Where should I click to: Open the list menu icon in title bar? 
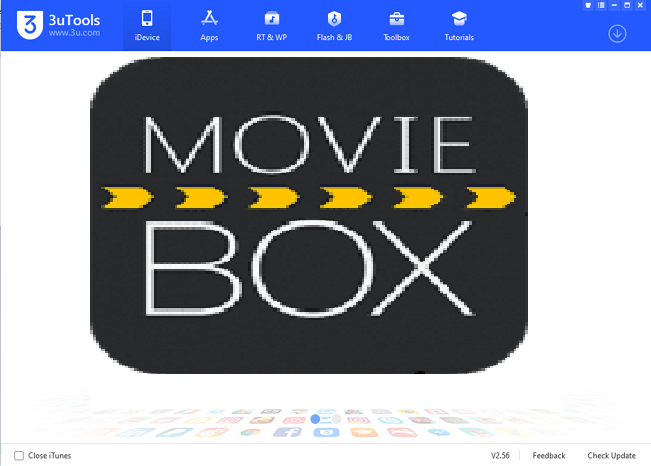point(601,5)
